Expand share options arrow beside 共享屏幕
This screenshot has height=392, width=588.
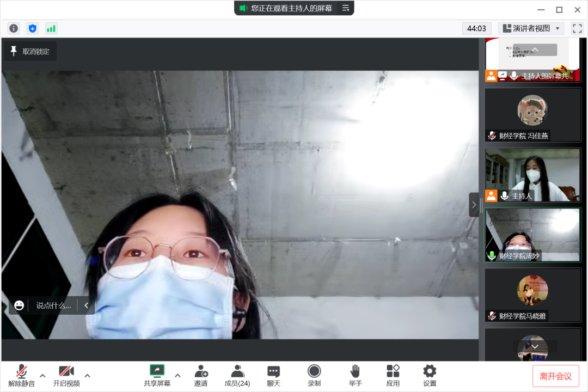click(177, 376)
